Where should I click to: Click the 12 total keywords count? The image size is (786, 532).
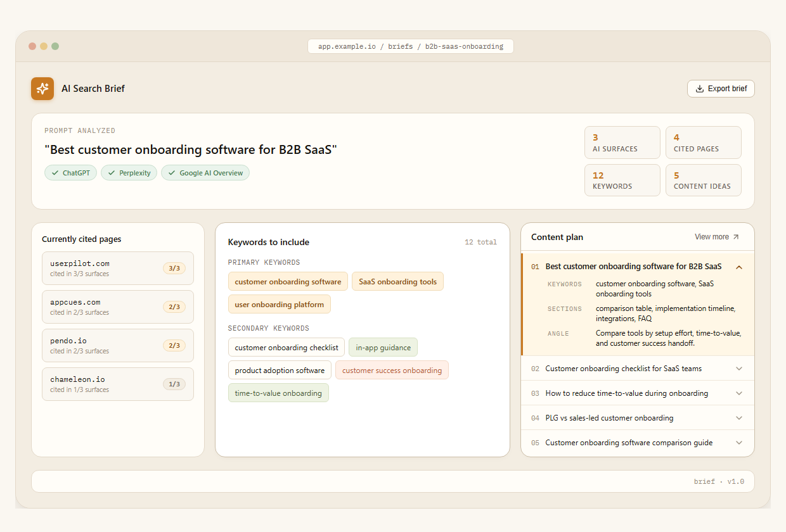pyautogui.click(x=481, y=242)
